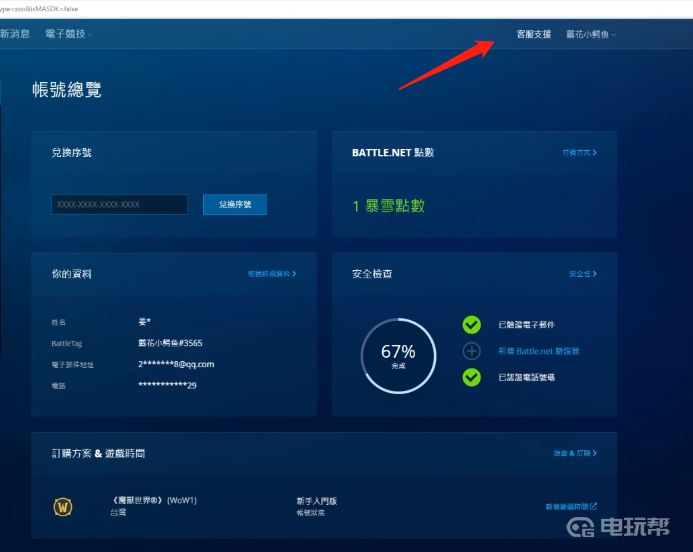Open the 安全性 security link
This screenshot has width=693, height=552.
(x=583, y=274)
